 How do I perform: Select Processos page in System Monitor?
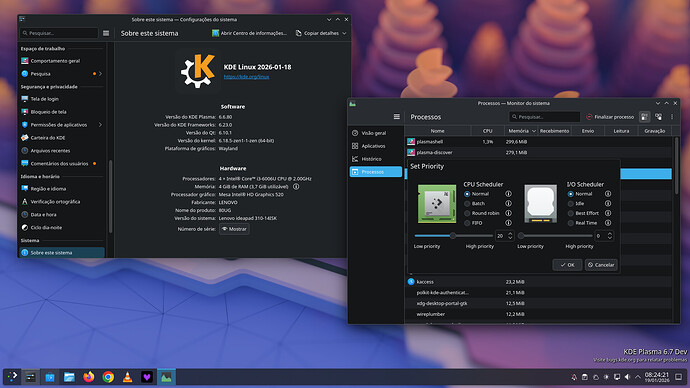coord(375,172)
